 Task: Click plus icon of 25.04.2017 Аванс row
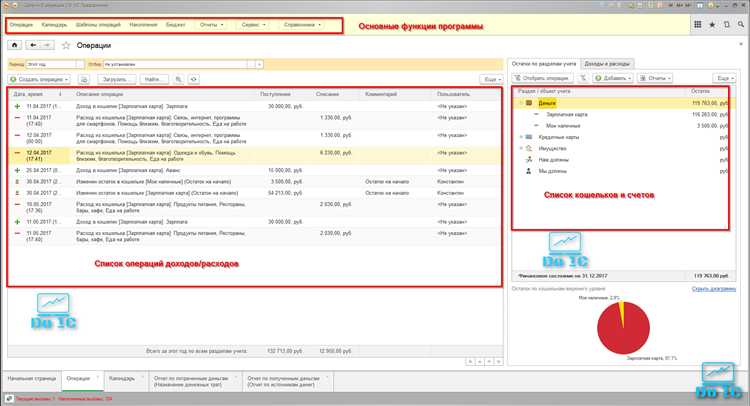point(17,170)
